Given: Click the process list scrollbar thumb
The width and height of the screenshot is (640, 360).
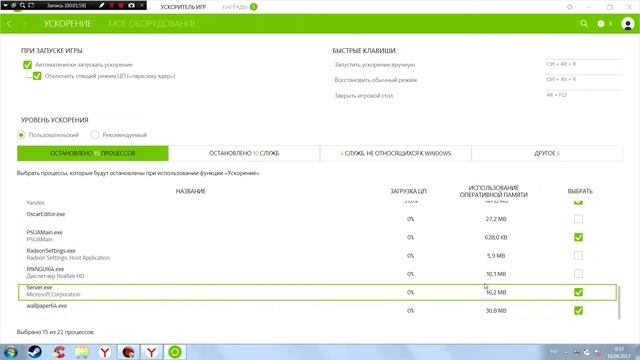Looking at the screenshot, I should tap(619, 303).
